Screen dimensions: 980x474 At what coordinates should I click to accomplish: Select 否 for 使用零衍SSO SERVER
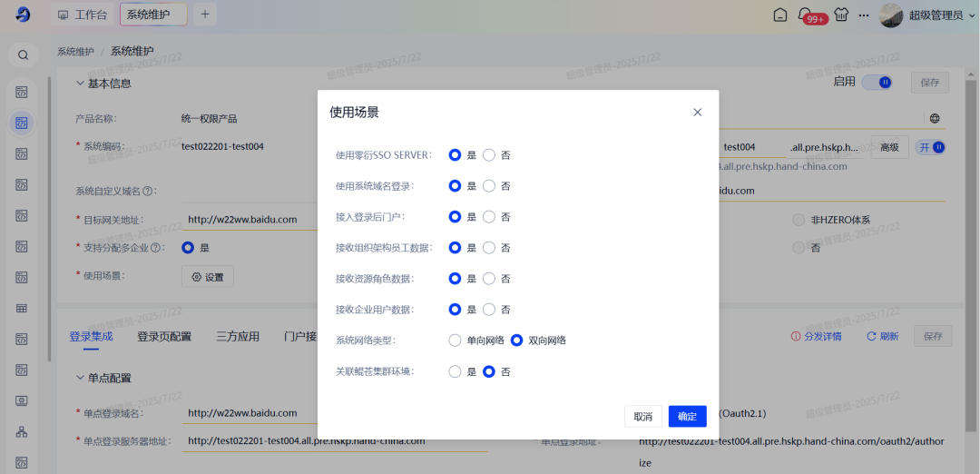[489, 155]
